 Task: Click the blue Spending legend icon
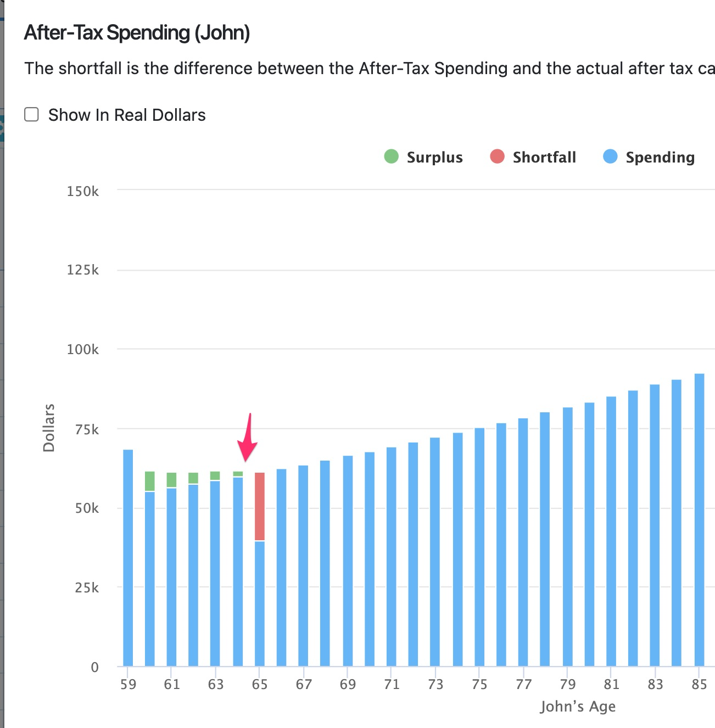(610, 157)
